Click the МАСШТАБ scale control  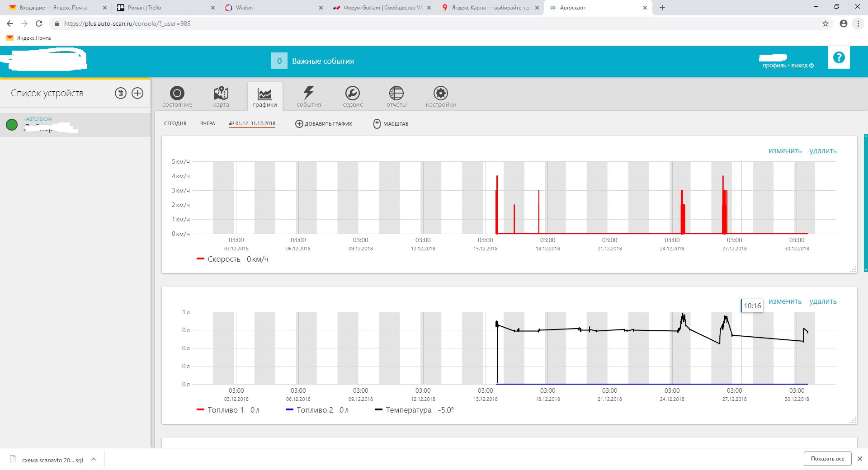tap(391, 124)
